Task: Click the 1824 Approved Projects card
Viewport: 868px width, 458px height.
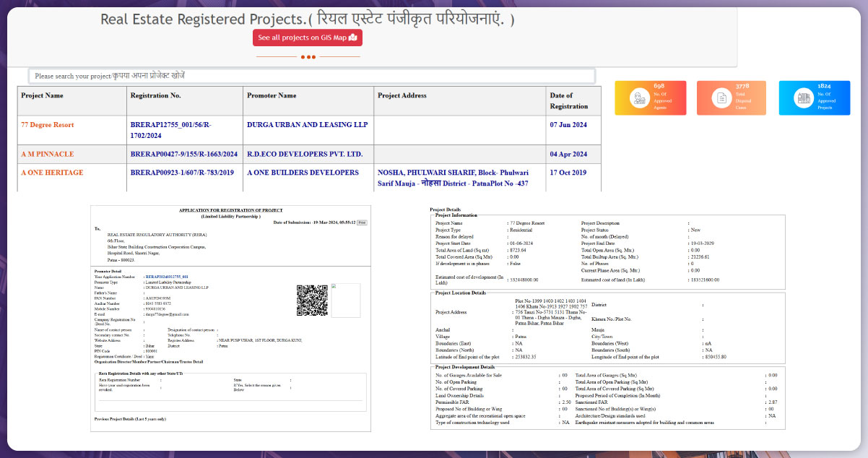Action: [x=815, y=98]
